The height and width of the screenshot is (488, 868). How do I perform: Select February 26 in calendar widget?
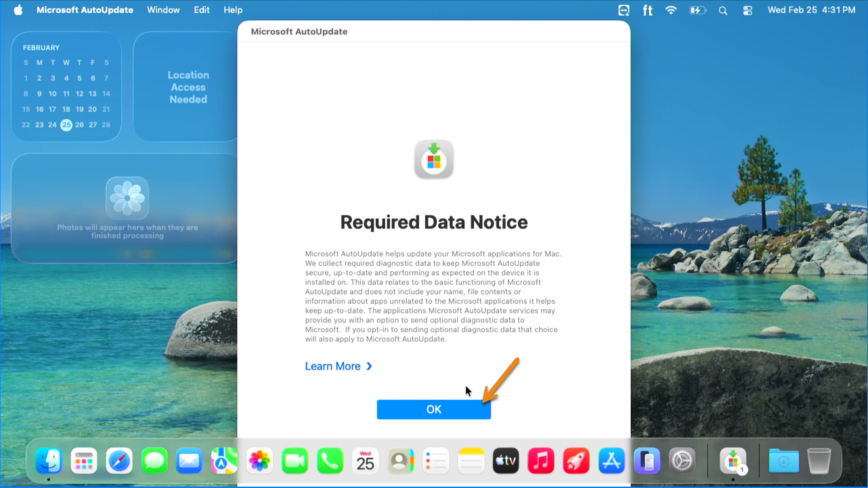(x=80, y=125)
